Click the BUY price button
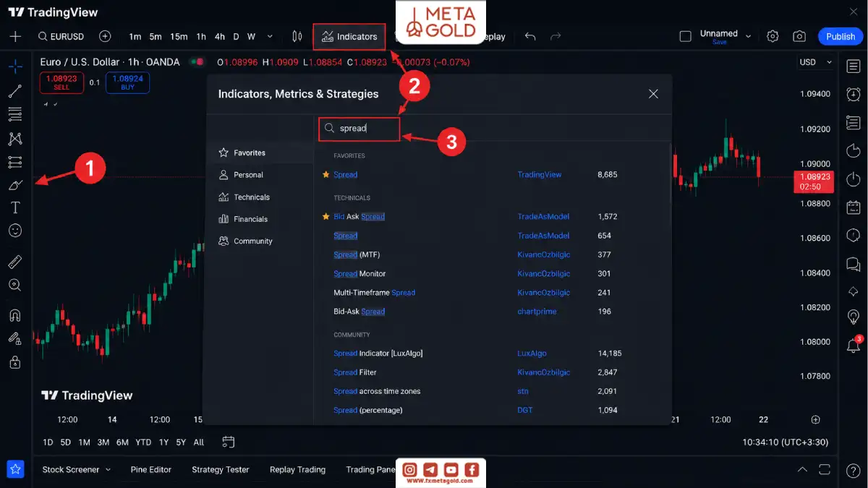 (127, 82)
